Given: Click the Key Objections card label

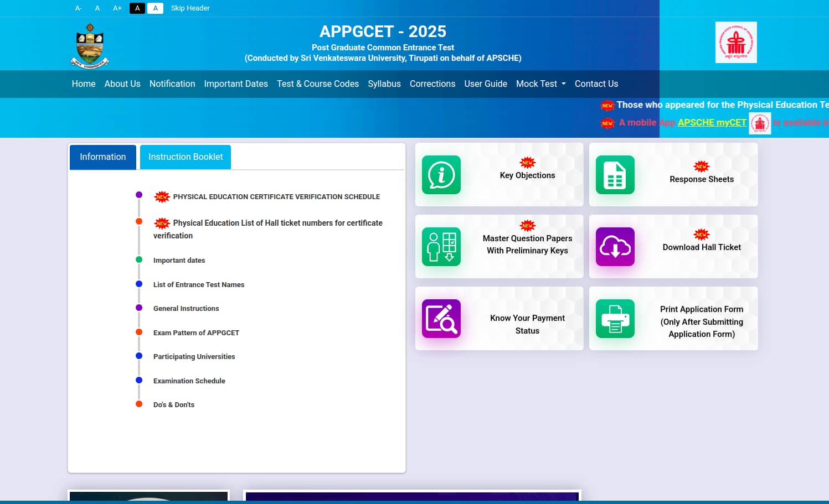Looking at the screenshot, I should 527,175.
